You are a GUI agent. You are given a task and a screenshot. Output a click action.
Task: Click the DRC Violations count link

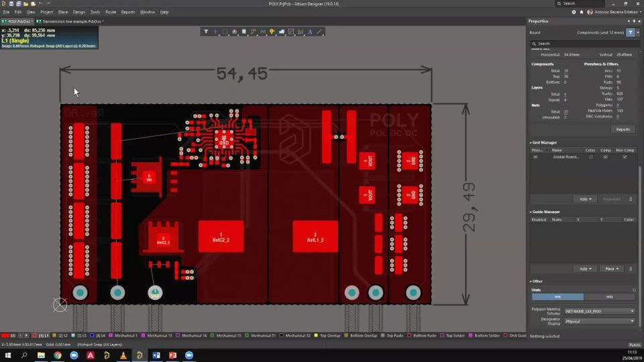(618, 117)
